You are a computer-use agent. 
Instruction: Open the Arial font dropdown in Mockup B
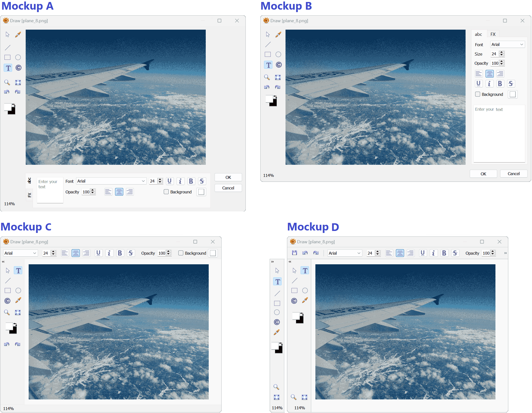[507, 44]
